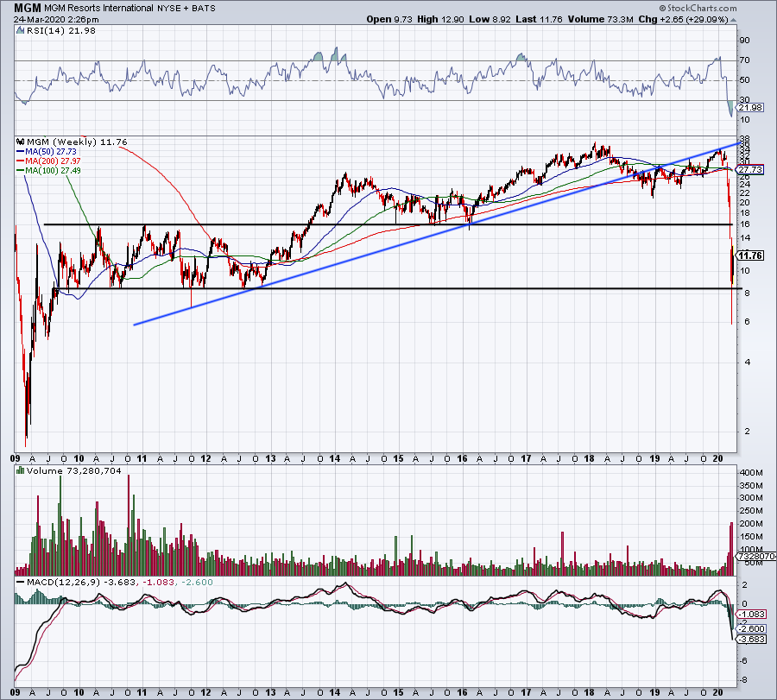The image size is (777, 700).
Task: Click the 400M label on the volume axis
Action: tap(751, 473)
